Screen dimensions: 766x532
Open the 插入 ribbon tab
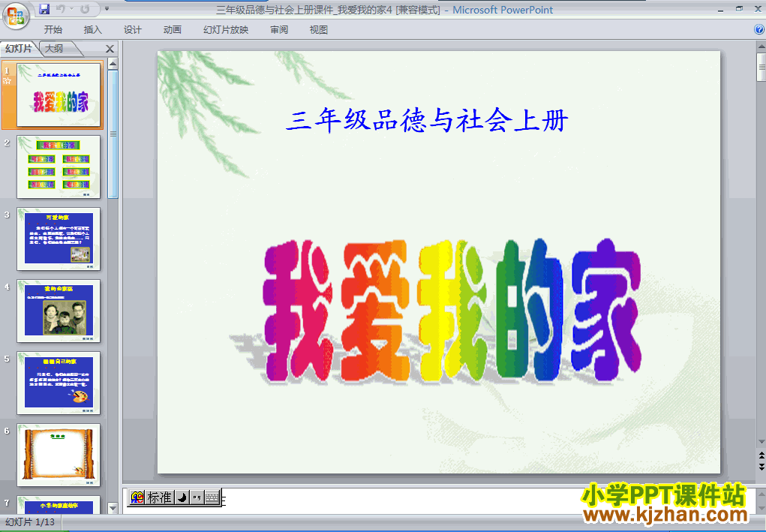coord(93,30)
